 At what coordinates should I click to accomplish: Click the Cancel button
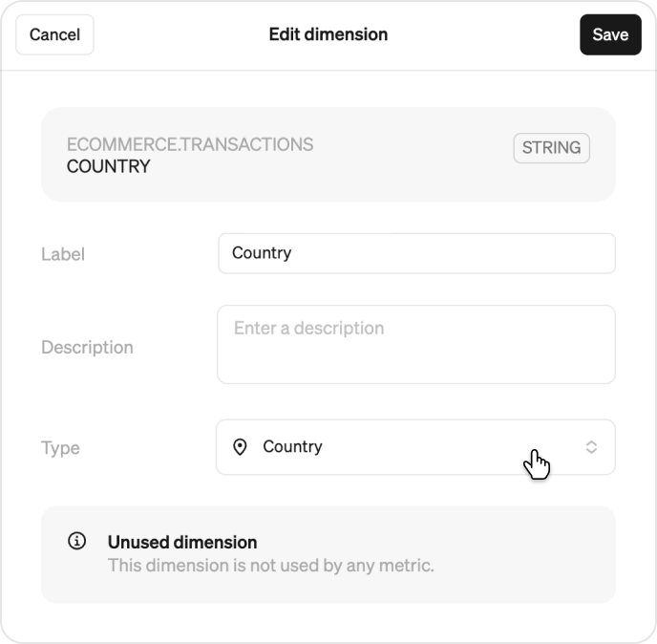click(x=54, y=34)
